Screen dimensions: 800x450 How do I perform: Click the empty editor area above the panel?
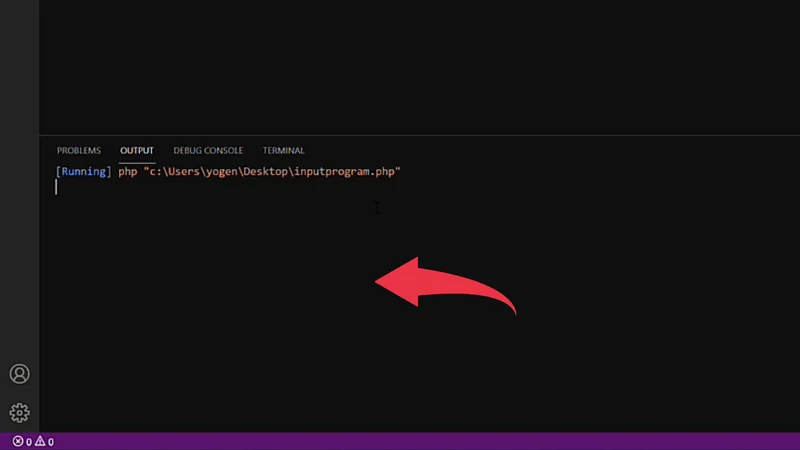pos(419,66)
